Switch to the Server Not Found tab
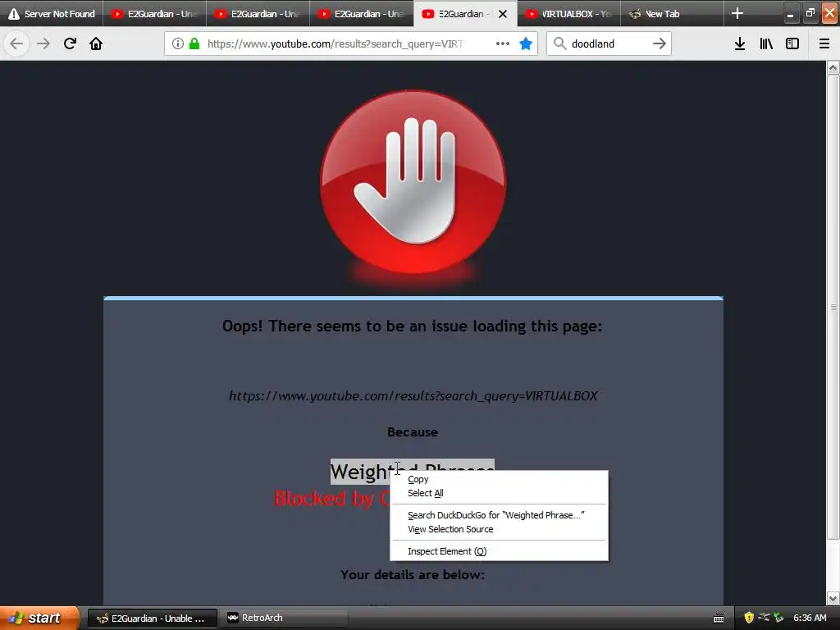The height and width of the screenshot is (630, 840). (x=52, y=14)
